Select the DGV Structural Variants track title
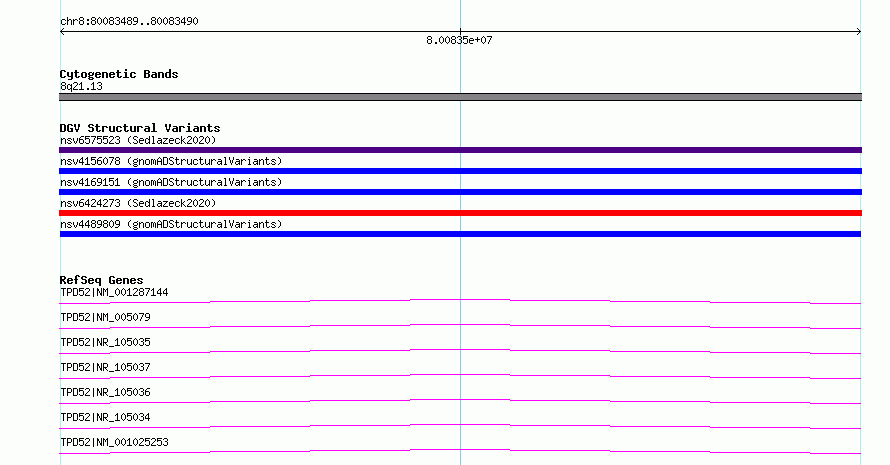Viewport: 890px width, 465px height. click(x=140, y=128)
